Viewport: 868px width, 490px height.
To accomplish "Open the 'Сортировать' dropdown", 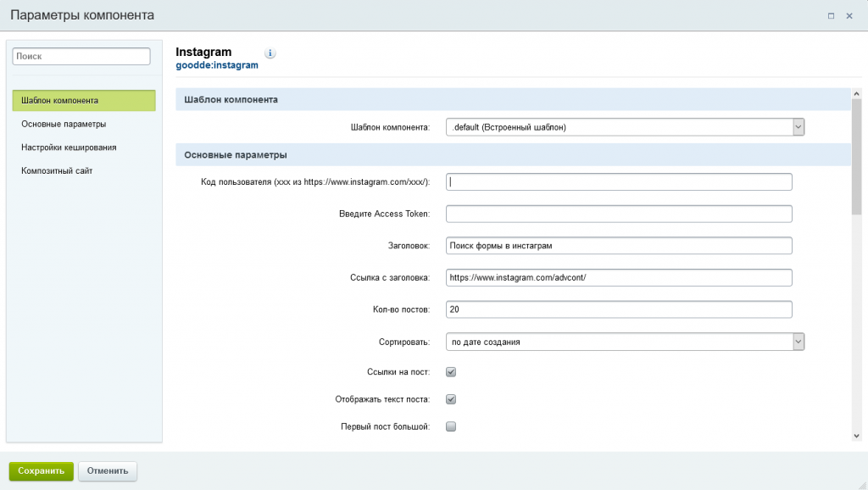I will [x=625, y=342].
